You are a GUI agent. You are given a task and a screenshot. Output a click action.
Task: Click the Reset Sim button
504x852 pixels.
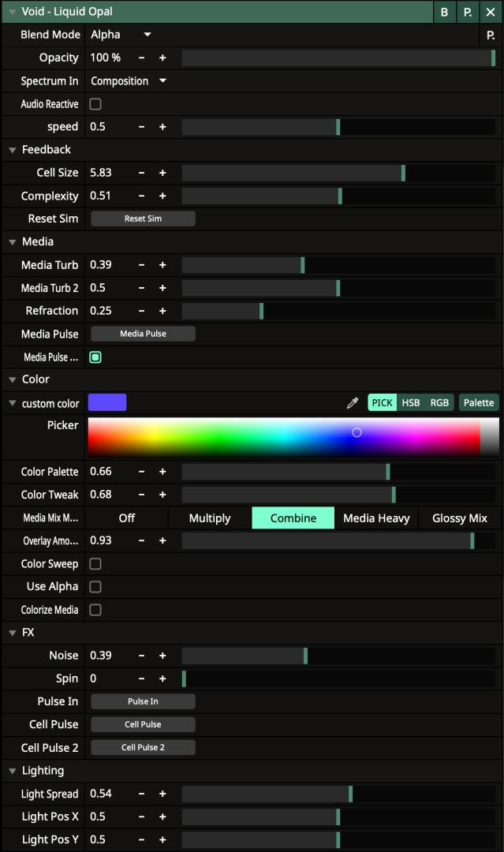click(143, 219)
